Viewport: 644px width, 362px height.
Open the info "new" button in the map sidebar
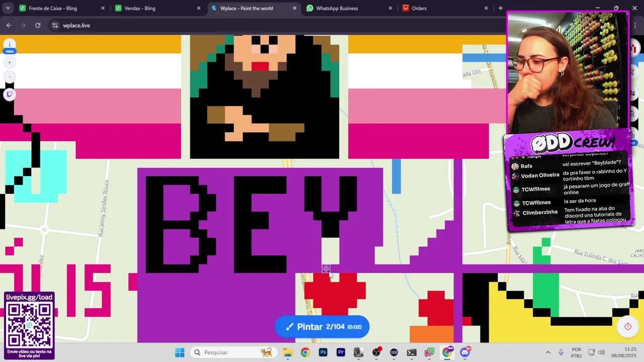[10, 47]
